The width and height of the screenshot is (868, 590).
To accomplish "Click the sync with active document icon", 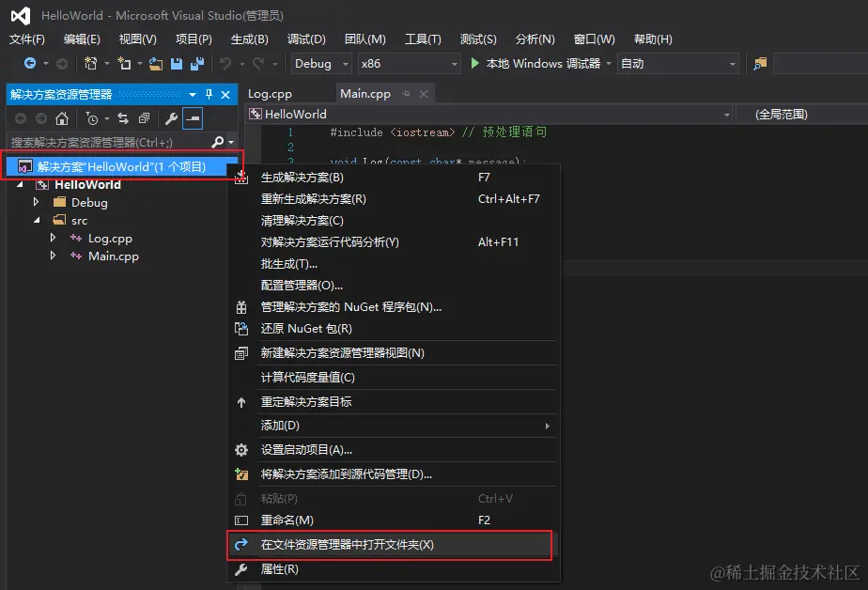I will 123,118.
